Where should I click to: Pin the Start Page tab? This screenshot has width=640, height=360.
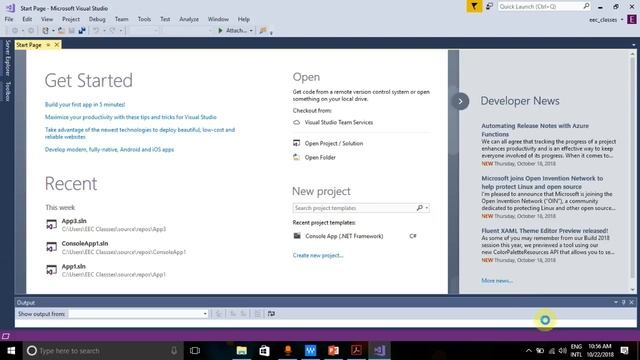coord(48,45)
